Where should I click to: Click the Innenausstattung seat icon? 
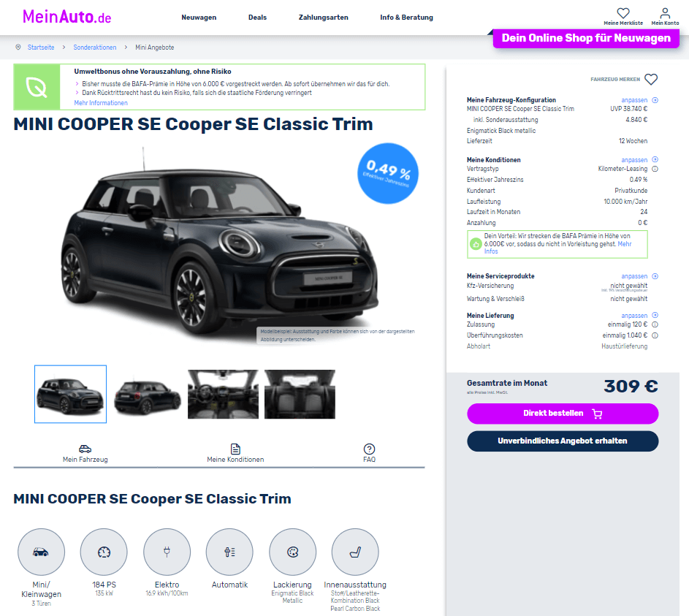355,552
